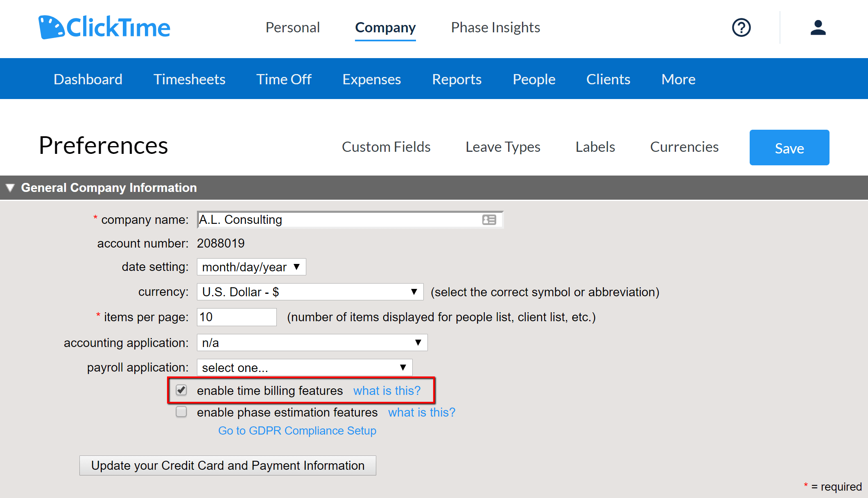Open the payroll application dropdown

(x=305, y=367)
